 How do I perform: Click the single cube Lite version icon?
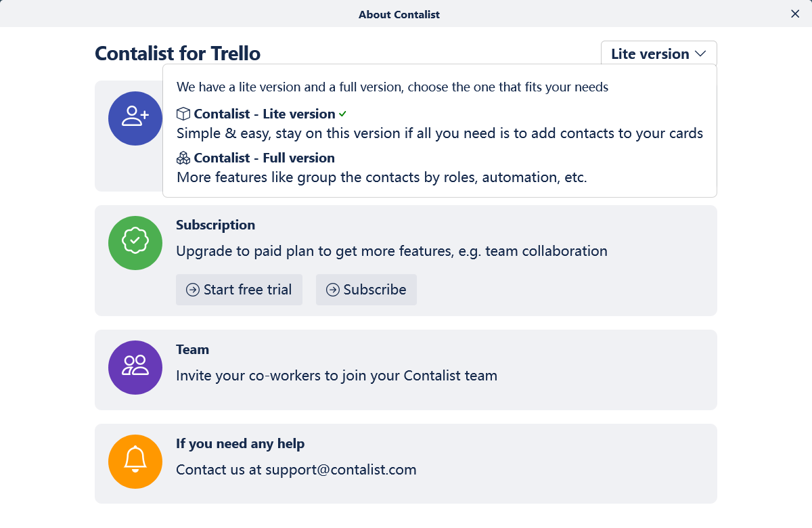183,114
